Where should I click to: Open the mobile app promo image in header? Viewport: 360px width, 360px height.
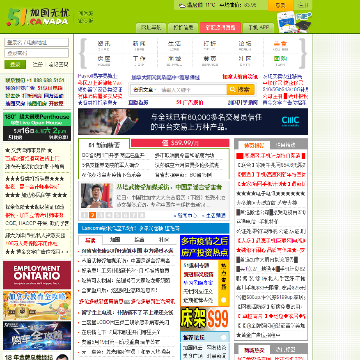[x=293, y=22]
